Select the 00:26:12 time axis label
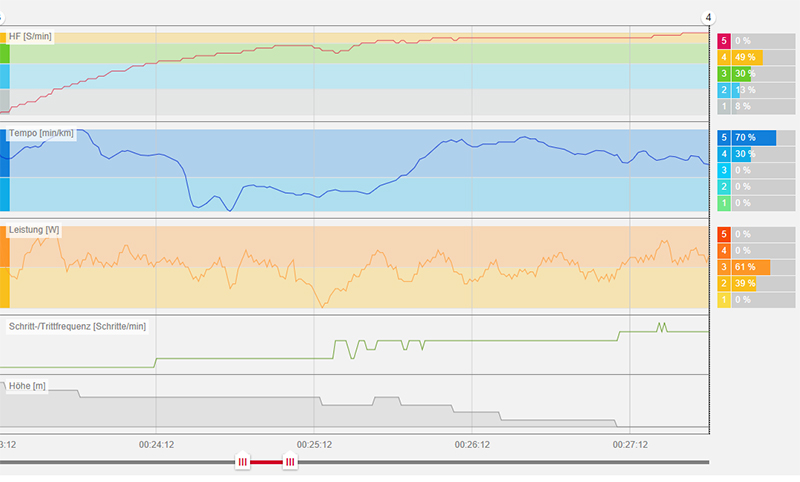 [x=472, y=443]
